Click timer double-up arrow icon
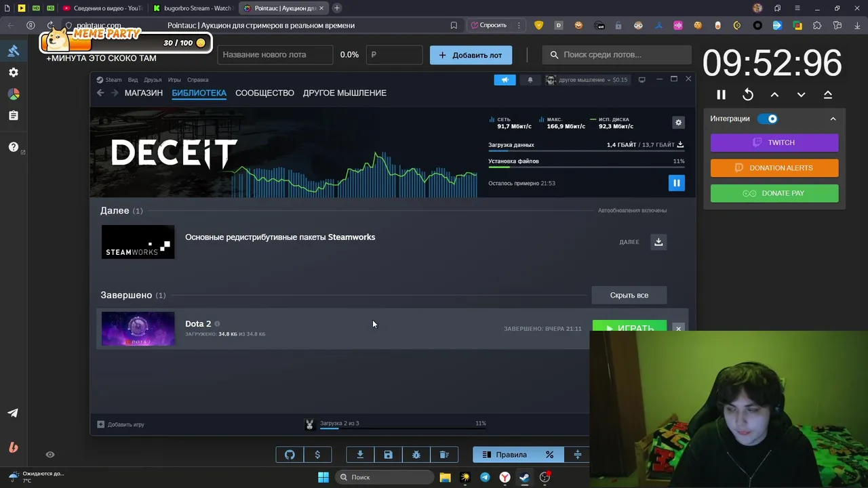The image size is (868, 488). click(x=828, y=95)
